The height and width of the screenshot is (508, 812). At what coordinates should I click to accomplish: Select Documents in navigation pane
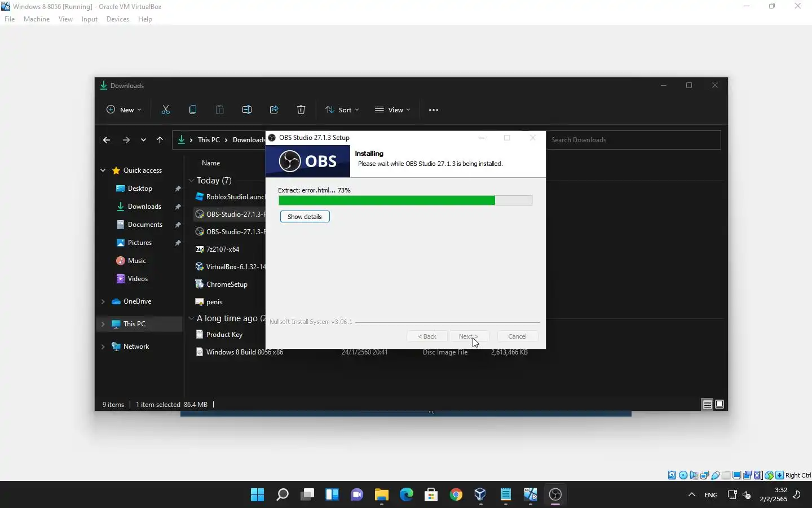145,225
